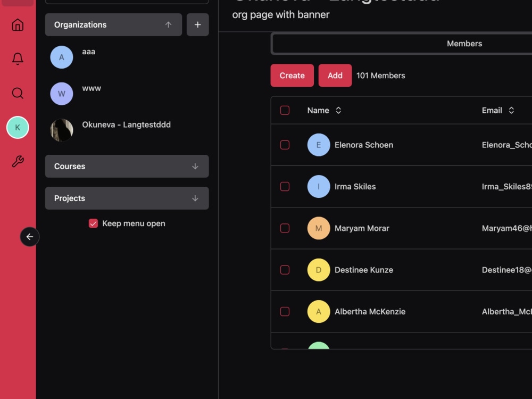Switch to the Members tab
Screen dimensions: 532x399
(x=464, y=44)
